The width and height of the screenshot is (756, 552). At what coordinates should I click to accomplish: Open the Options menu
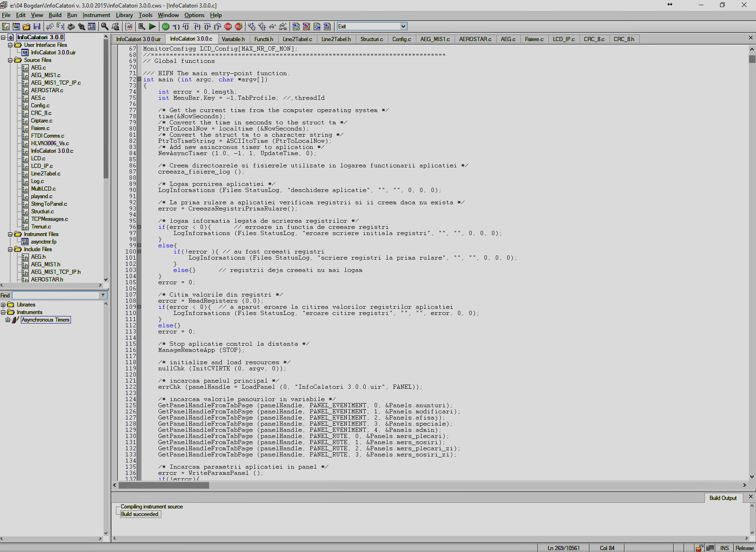(194, 15)
